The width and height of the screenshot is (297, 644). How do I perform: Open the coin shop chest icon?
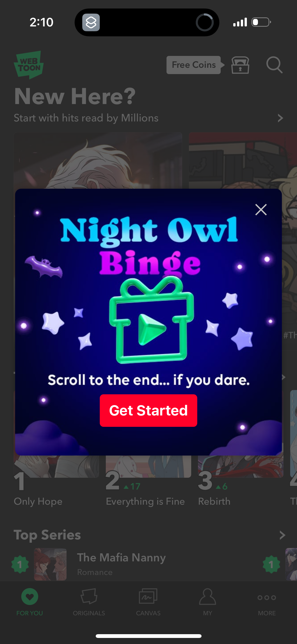pyautogui.click(x=240, y=65)
